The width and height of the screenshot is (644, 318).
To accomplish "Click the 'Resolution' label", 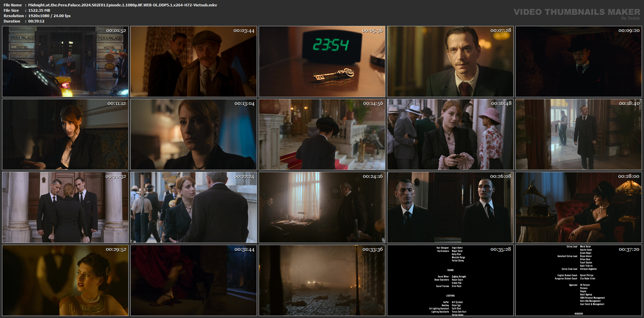I will pyautogui.click(x=14, y=16).
